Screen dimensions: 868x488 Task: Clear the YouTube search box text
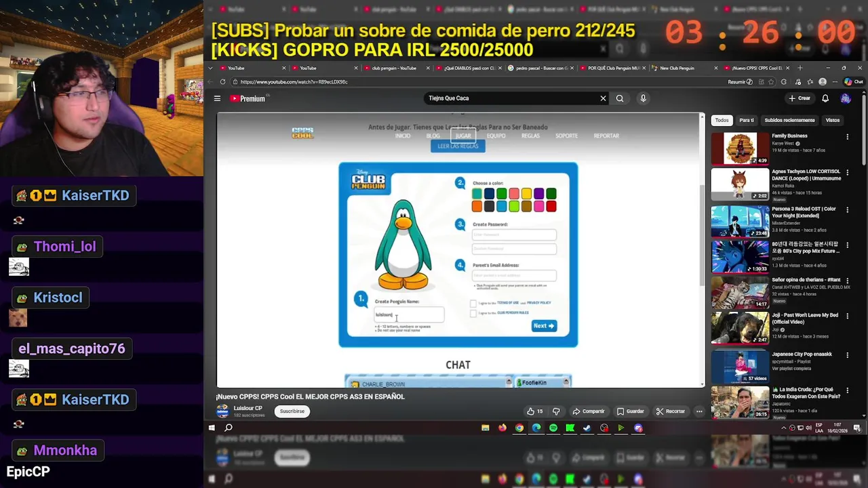[x=603, y=98]
